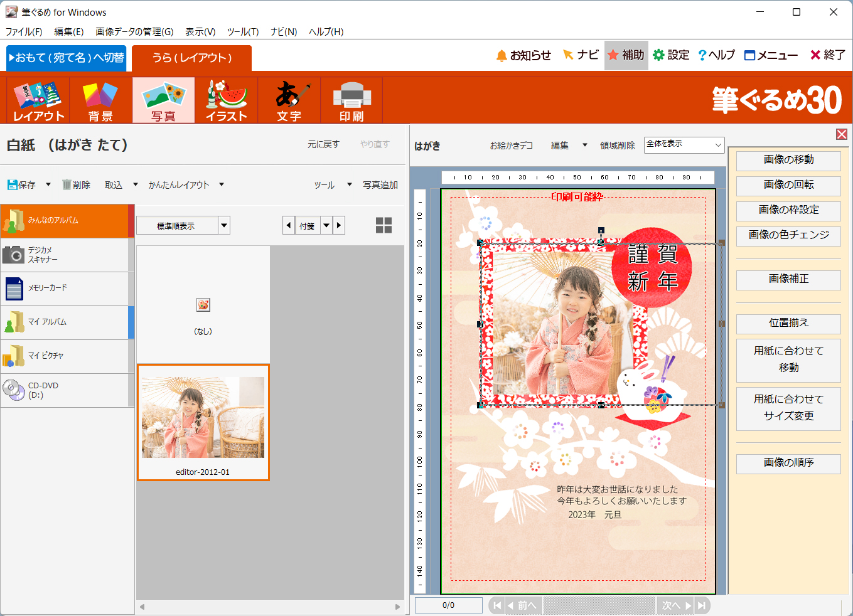Open the レイアウト layout tool
853x616 pixels.
(x=38, y=100)
